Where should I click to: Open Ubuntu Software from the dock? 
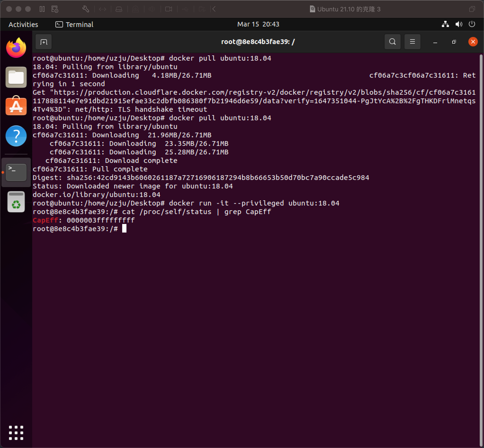[x=16, y=106]
